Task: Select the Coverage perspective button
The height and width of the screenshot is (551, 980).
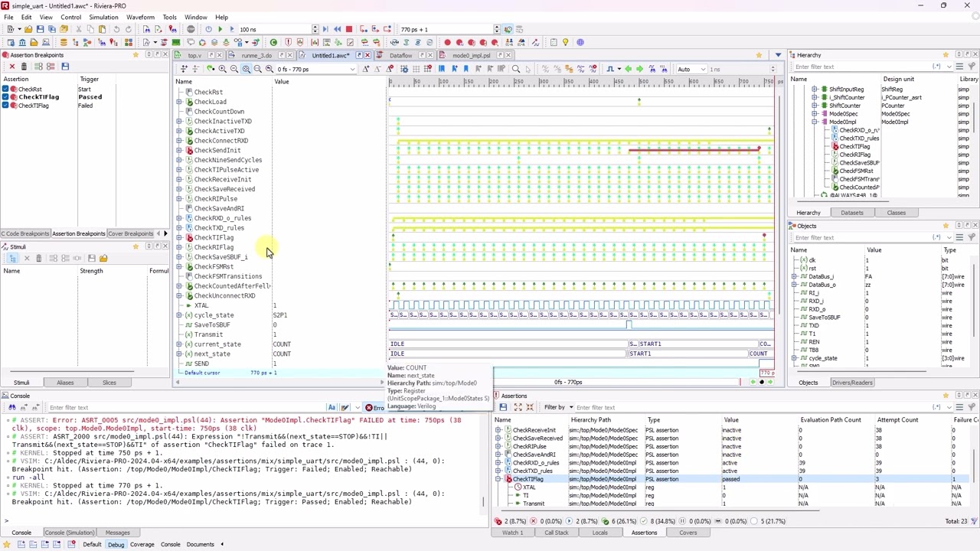Action: pyautogui.click(x=142, y=544)
